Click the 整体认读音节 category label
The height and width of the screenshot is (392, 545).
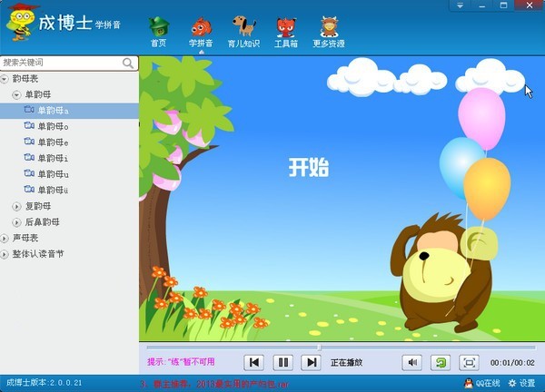[38, 254]
